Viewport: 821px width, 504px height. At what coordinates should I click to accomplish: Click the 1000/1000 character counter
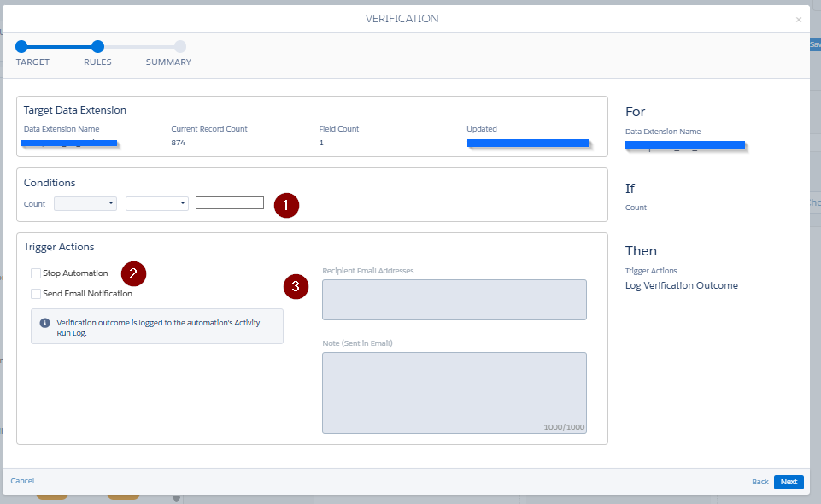(x=564, y=427)
